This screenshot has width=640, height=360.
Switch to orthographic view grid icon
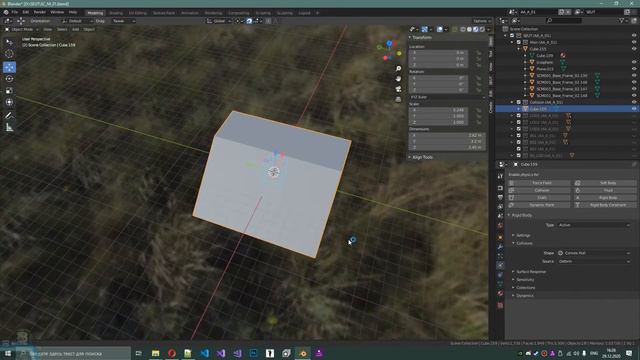pos(398,99)
